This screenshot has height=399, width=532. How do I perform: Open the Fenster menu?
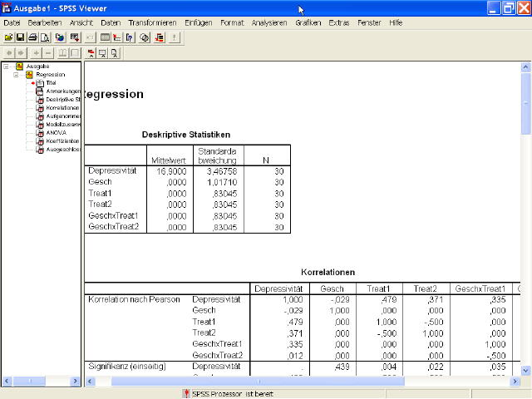[369, 22]
